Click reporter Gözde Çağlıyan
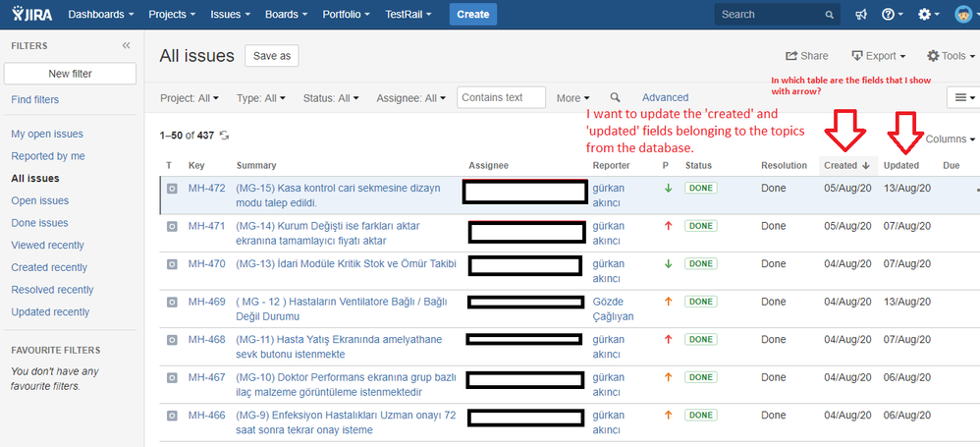Viewport: 980px width, 447px height. click(x=613, y=308)
